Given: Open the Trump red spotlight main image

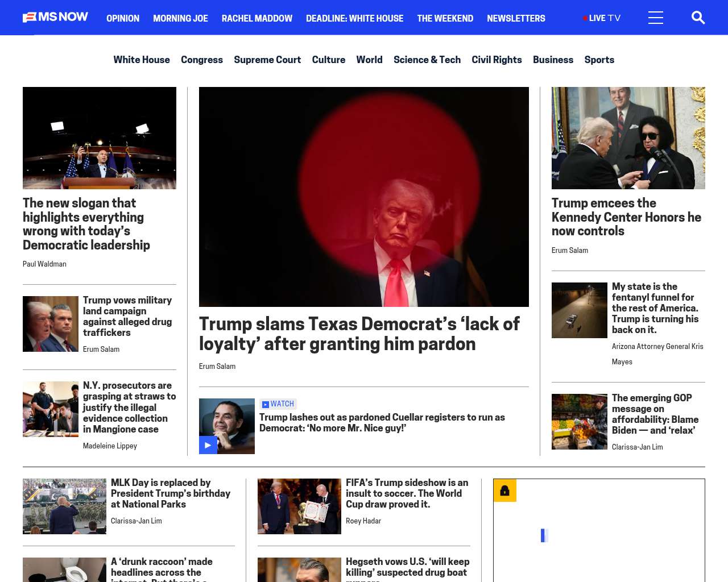Looking at the screenshot, I should coord(364,197).
